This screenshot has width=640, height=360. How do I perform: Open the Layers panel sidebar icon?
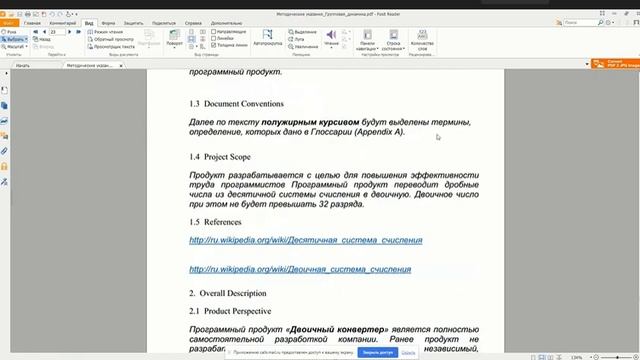pyautogui.click(x=4, y=121)
